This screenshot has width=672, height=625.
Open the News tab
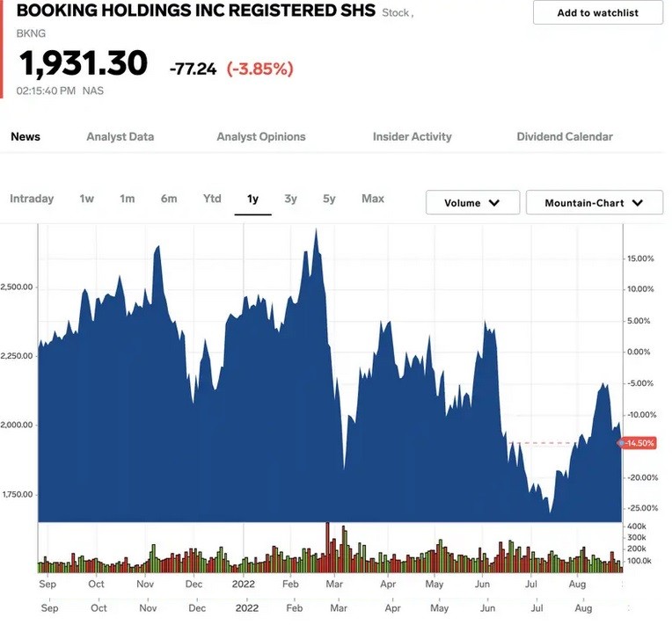[x=26, y=136]
